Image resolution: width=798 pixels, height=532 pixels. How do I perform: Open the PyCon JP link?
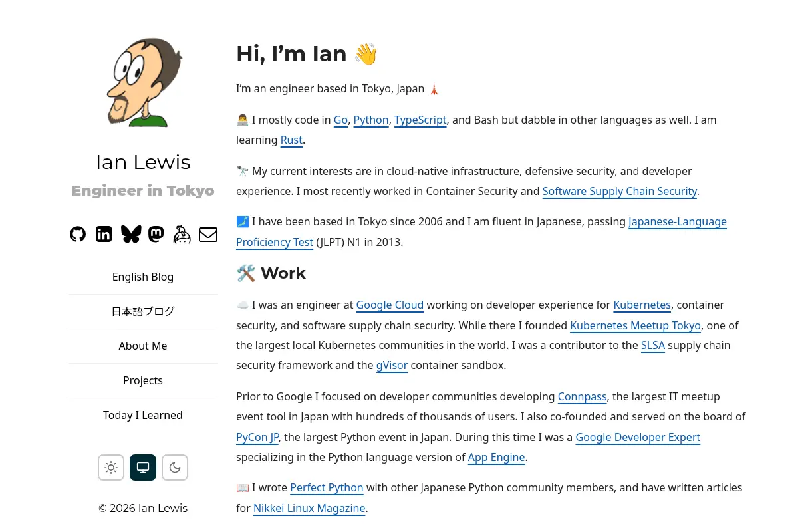tap(257, 438)
